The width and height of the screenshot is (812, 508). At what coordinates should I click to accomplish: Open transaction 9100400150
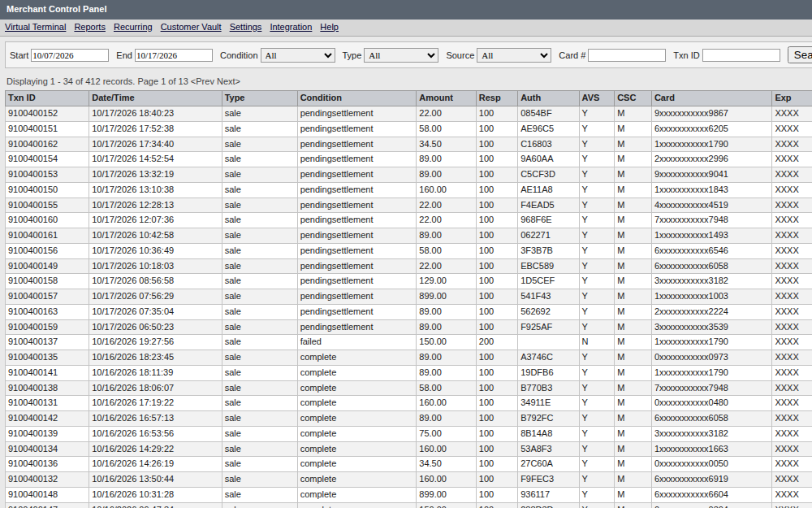coord(32,189)
